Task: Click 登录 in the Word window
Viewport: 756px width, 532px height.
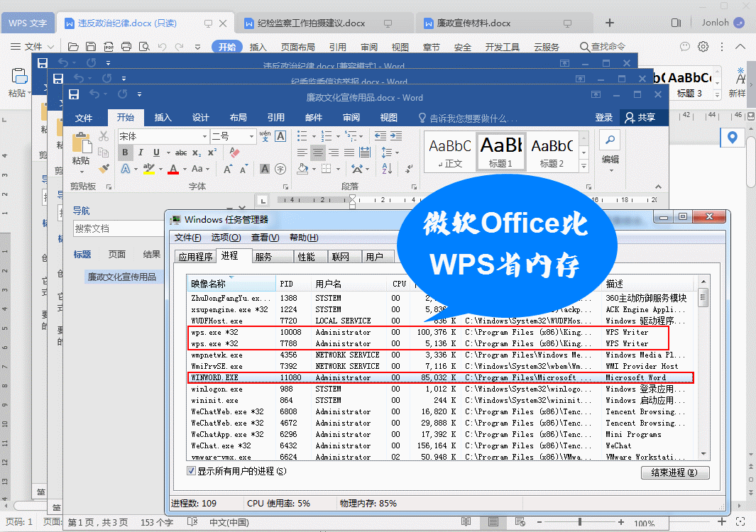Action: coord(603,118)
